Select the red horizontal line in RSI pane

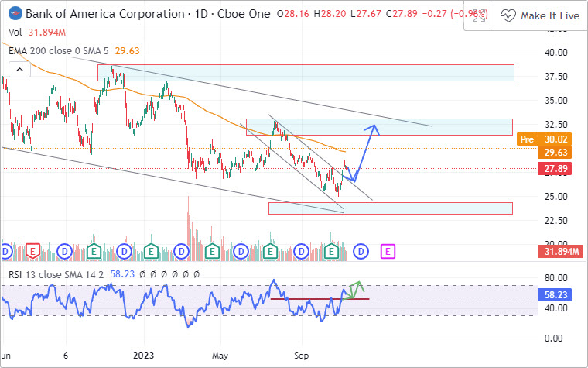309,299
